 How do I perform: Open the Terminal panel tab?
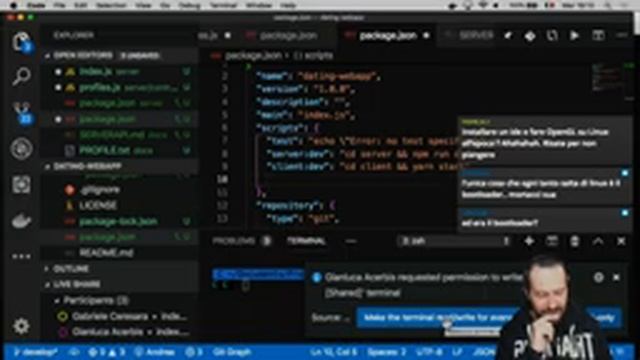pyautogui.click(x=306, y=241)
